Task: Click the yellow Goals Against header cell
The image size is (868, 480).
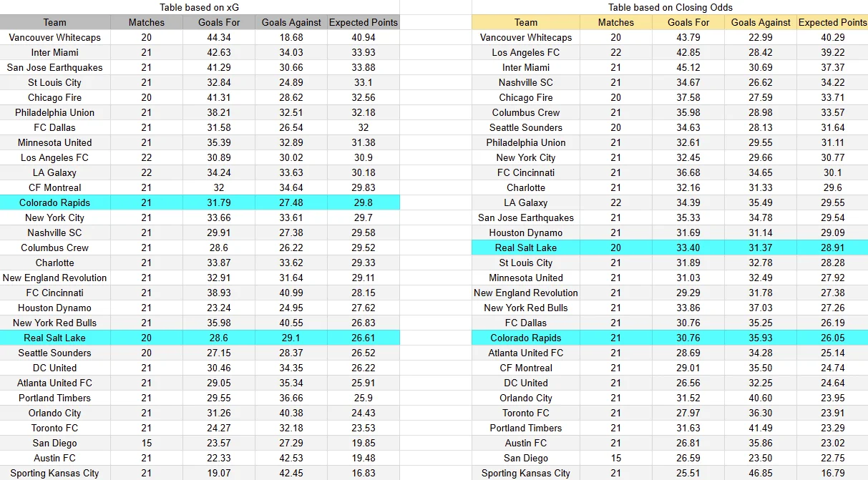Action: pos(761,22)
